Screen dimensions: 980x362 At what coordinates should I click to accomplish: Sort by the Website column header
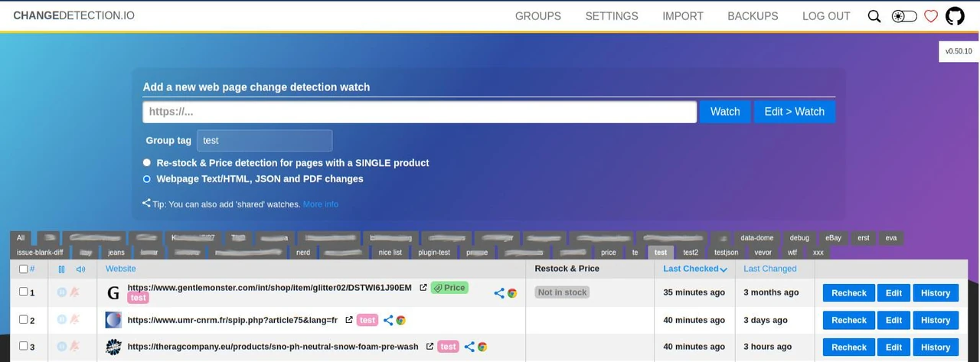click(x=121, y=269)
